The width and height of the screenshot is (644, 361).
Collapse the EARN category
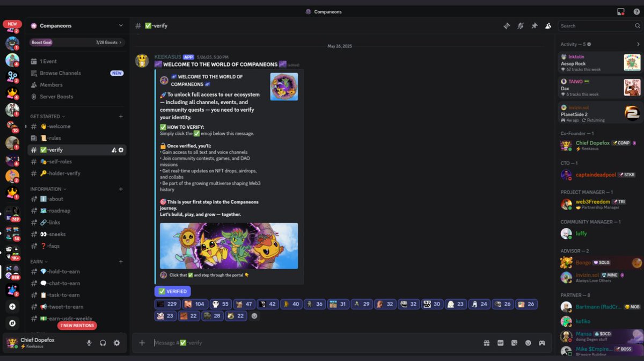[x=39, y=262]
